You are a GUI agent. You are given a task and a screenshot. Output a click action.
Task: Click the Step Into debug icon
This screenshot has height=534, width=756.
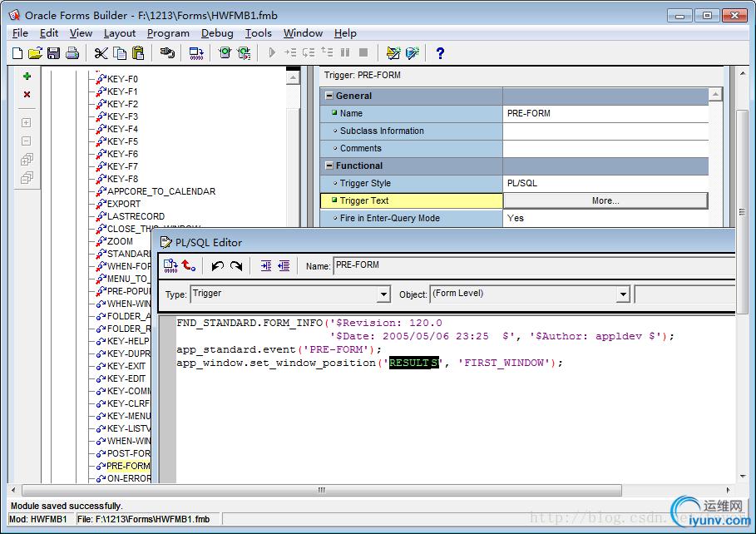290,52
